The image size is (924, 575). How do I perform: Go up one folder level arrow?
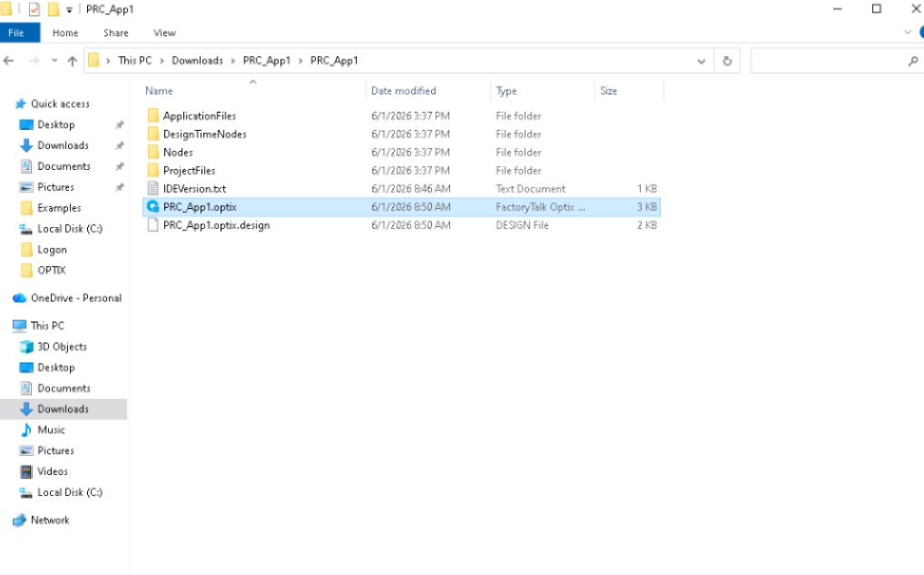73,61
